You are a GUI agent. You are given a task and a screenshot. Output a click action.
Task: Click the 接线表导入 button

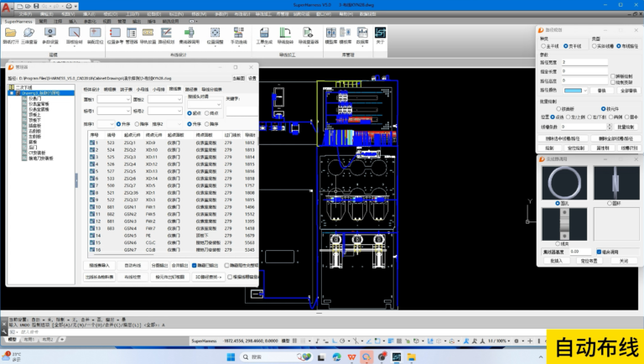100,265
